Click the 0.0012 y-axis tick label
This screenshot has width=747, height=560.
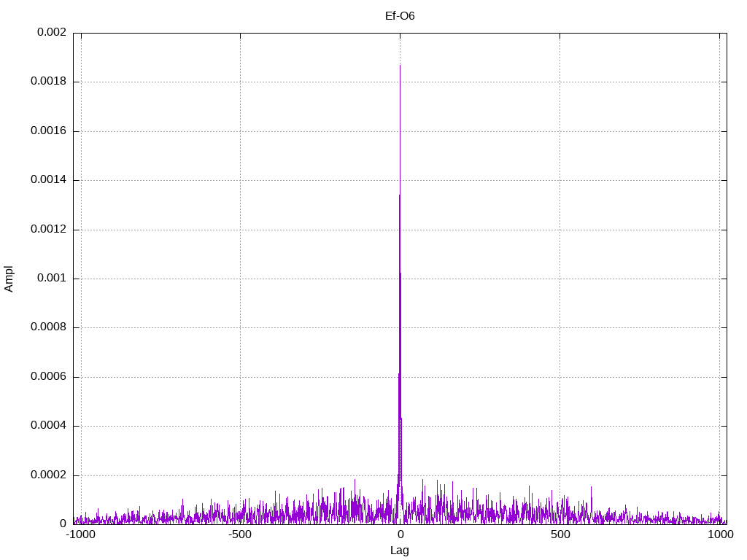click(x=48, y=229)
